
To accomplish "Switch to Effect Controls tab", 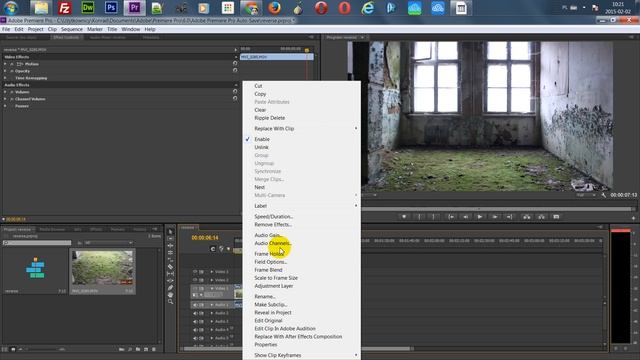I will pyautogui.click(x=66, y=37).
